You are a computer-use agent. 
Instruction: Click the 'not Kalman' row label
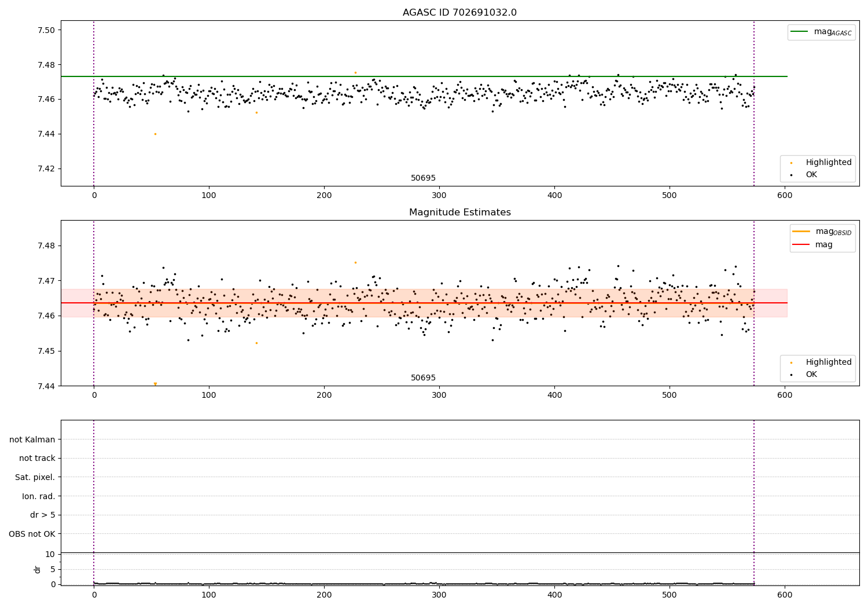coord(32,439)
